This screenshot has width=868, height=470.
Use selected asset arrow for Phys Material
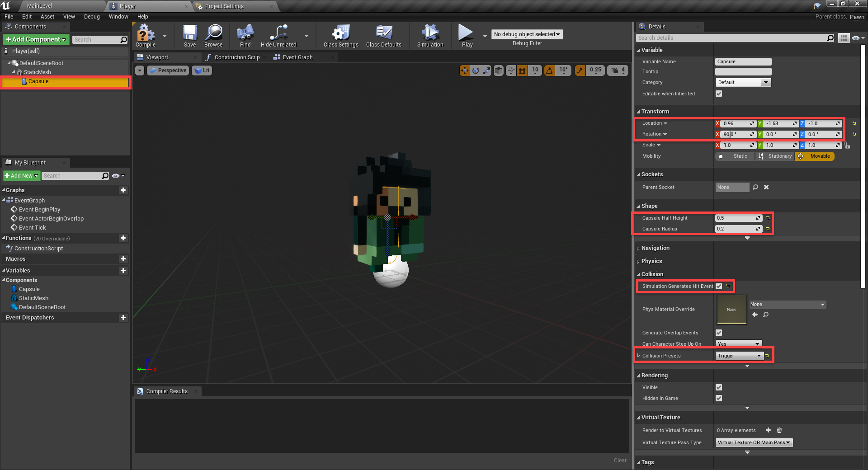755,315
